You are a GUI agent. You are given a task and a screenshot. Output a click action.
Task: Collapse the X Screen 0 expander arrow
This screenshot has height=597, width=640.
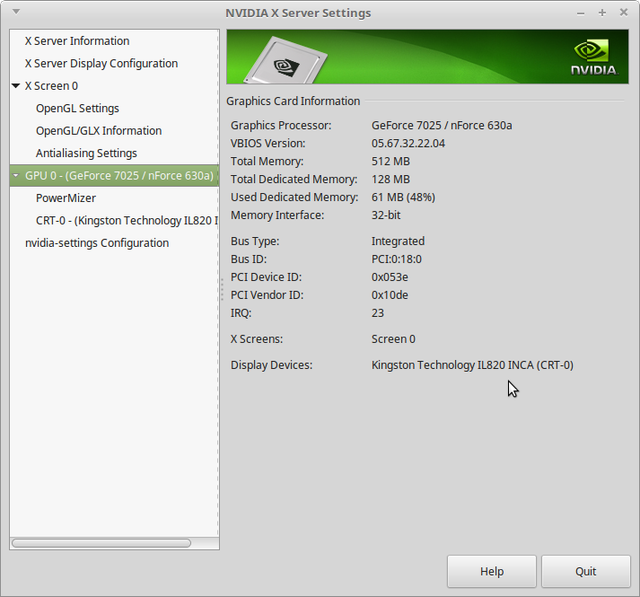16,86
